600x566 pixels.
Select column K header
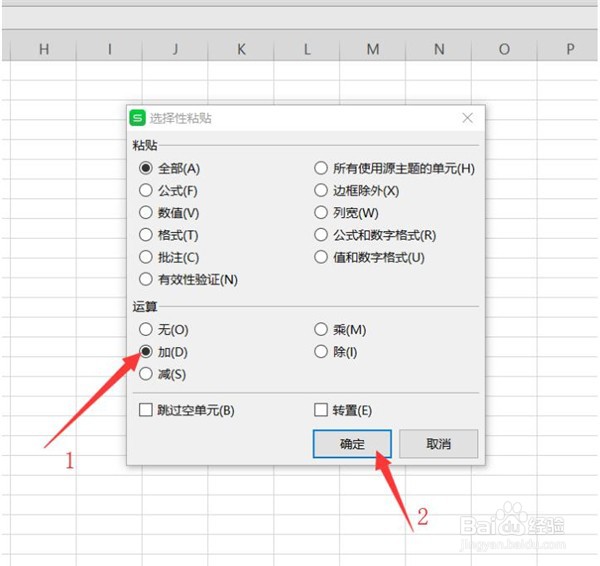point(241,49)
